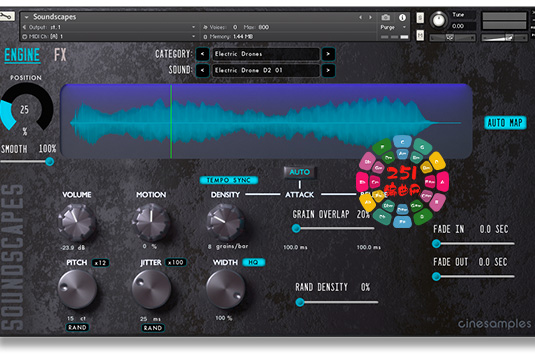Click the Jitter knob
The image size is (535, 363).
pos(151,289)
